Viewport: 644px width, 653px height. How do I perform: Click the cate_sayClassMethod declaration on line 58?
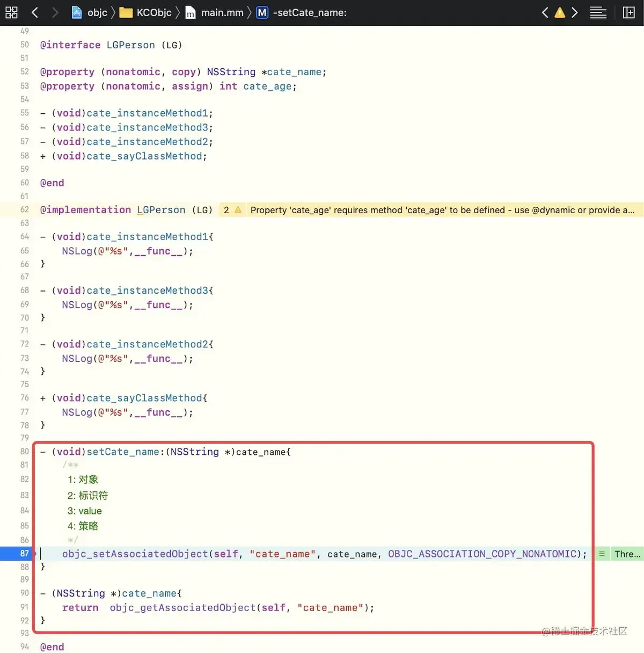(123, 156)
